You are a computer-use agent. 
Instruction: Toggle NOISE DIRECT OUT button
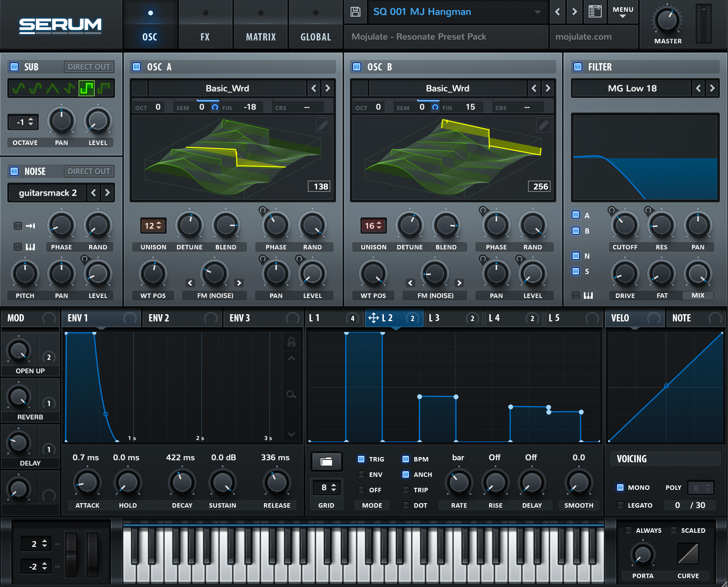[89, 171]
